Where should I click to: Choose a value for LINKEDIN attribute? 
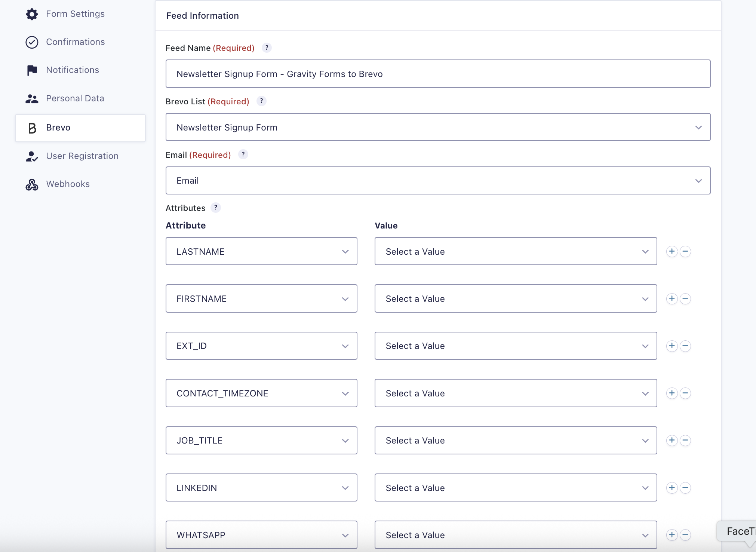(516, 488)
